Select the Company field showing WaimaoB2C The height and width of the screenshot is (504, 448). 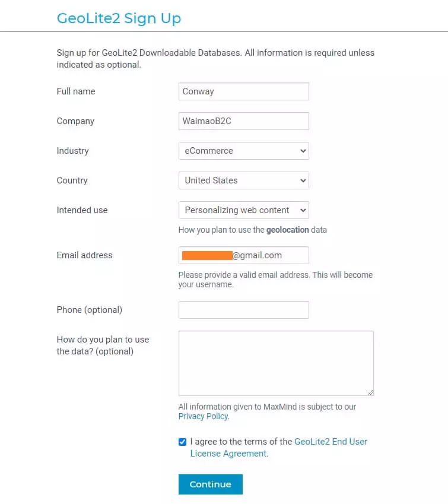(243, 121)
